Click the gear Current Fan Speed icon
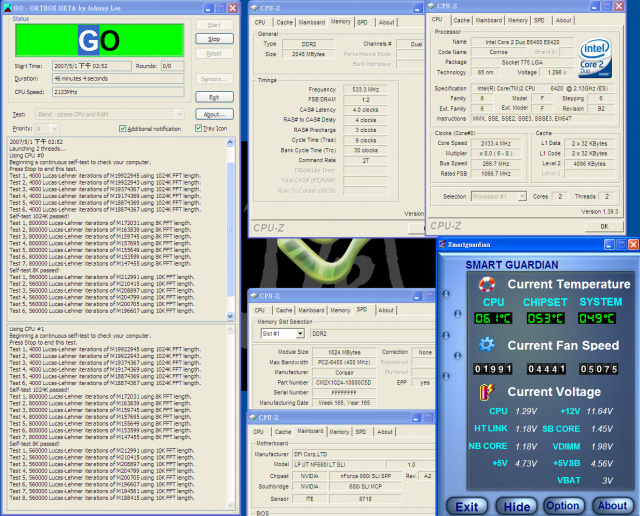Screen dimensions: 640x516 [x=487, y=345]
